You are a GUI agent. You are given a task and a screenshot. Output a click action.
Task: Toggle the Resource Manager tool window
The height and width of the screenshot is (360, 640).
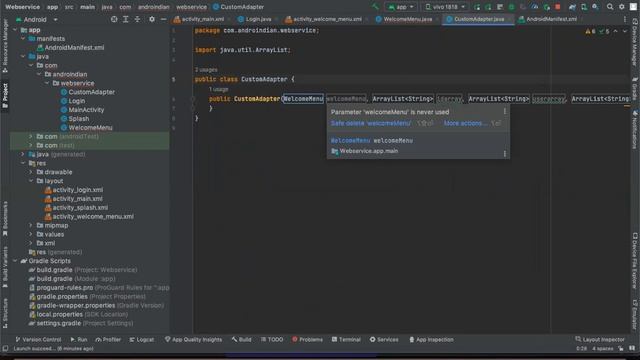point(5,45)
